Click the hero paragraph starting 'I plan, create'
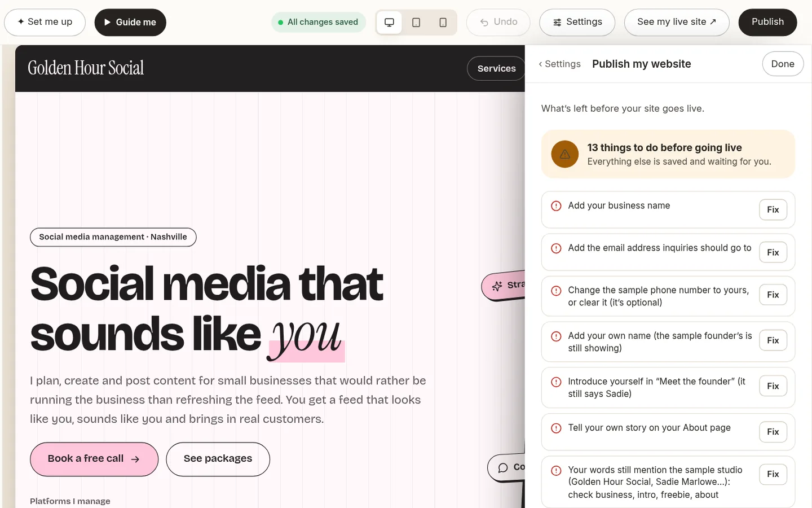 [x=228, y=400]
